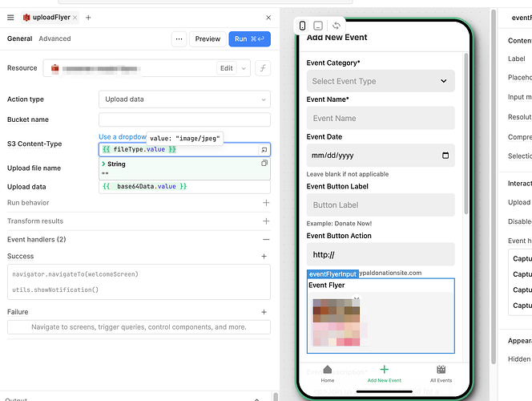Click the Event Name input
This screenshot has width=532, height=401.
[x=381, y=118]
